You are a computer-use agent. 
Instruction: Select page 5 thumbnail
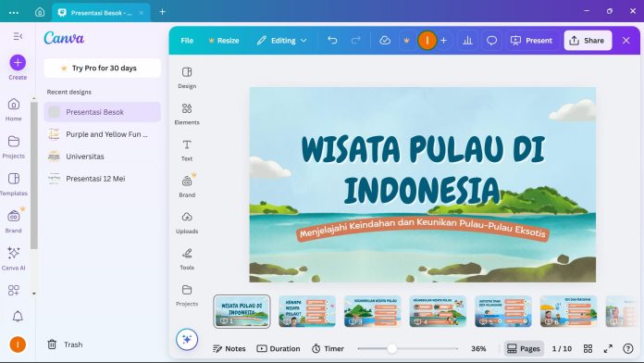[503, 311]
